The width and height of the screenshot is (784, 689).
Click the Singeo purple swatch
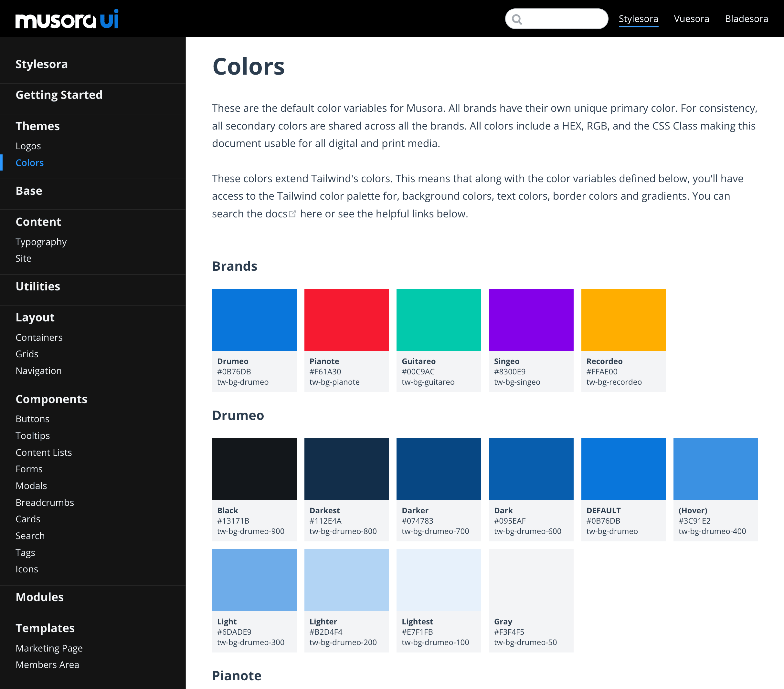(531, 319)
